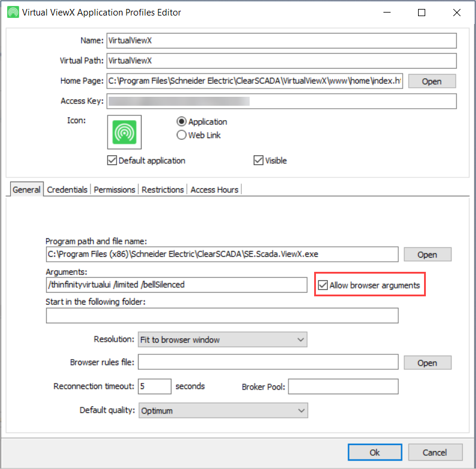Disable Allow browser arguments checkbox

(x=323, y=286)
